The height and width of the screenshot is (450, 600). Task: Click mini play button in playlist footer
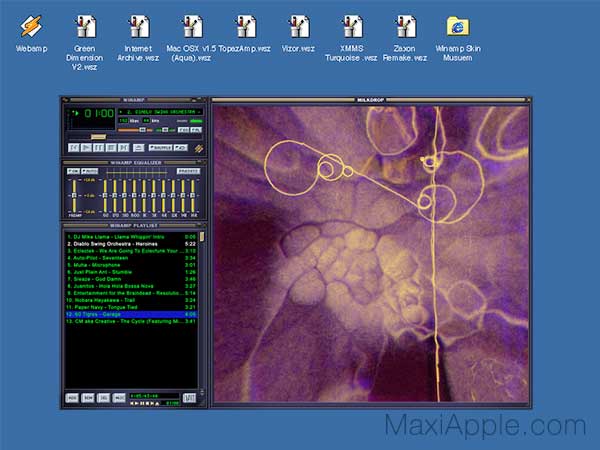coord(137,403)
